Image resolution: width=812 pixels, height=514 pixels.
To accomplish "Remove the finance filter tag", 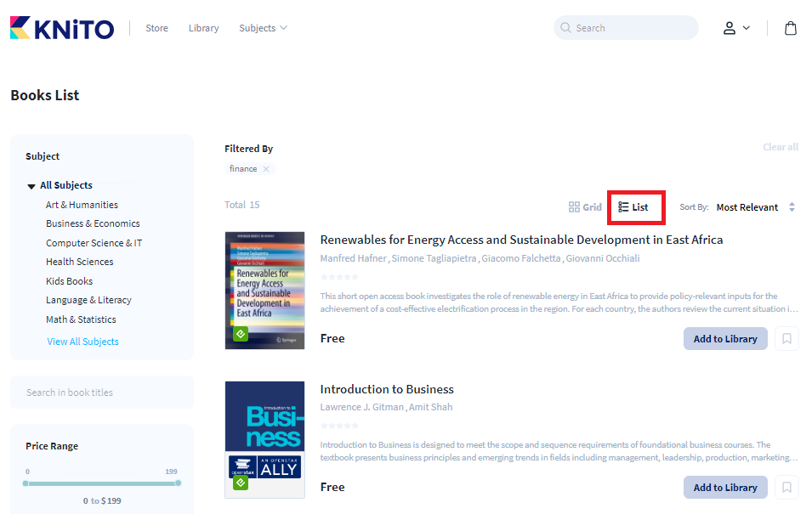I will 266,169.
